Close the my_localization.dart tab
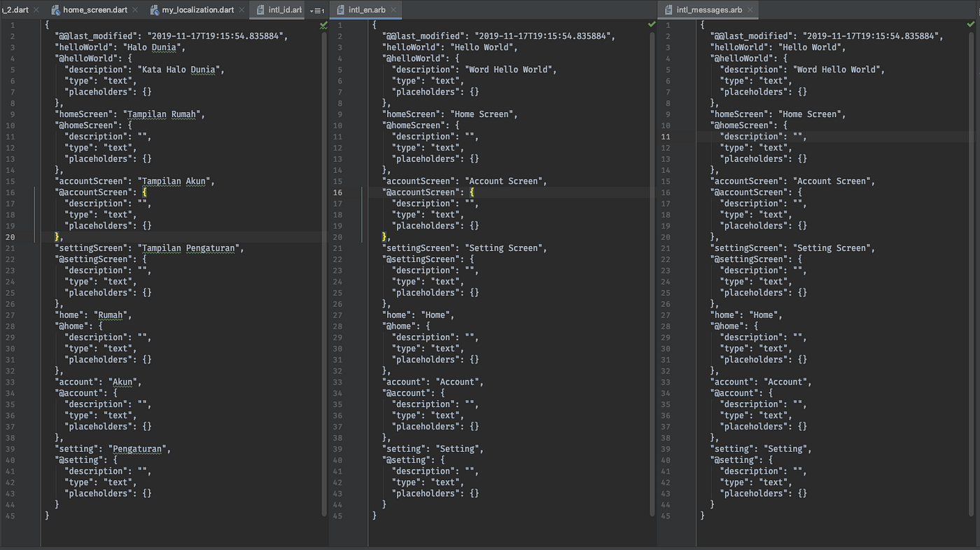The height and width of the screenshot is (550, 980). coord(242,10)
